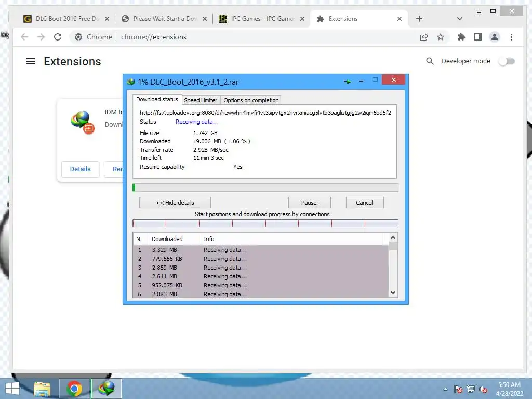Close the IPC Games browser tab

point(302,19)
